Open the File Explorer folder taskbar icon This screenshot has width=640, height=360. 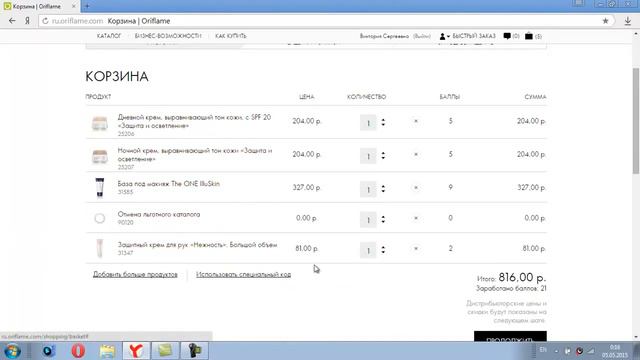107,351
